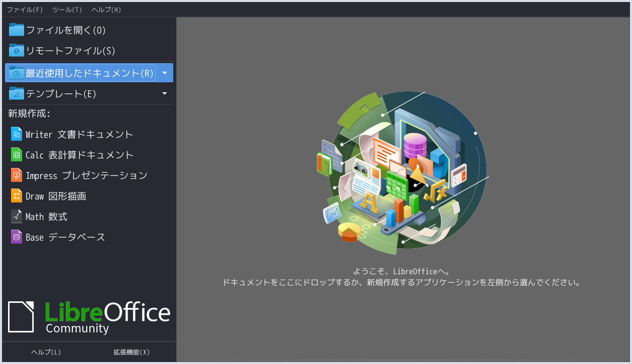Click the ファイルを開く(O) folder icon
632x364 pixels.
[17, 30]
